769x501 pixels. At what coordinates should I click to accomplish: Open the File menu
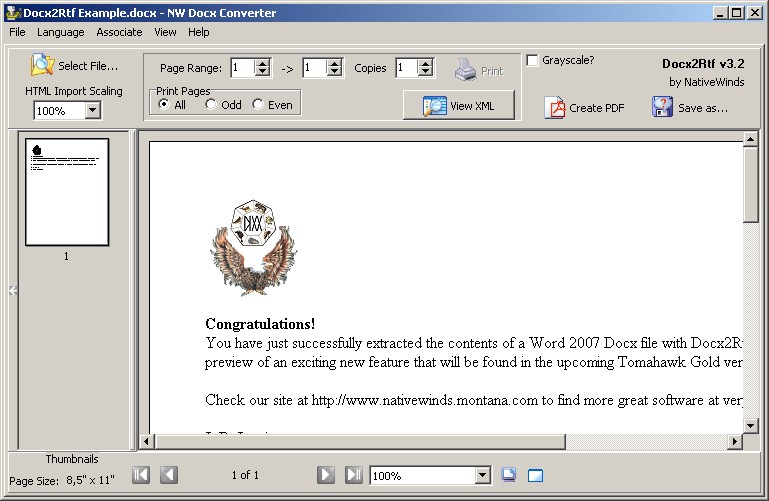pos(17,32)
